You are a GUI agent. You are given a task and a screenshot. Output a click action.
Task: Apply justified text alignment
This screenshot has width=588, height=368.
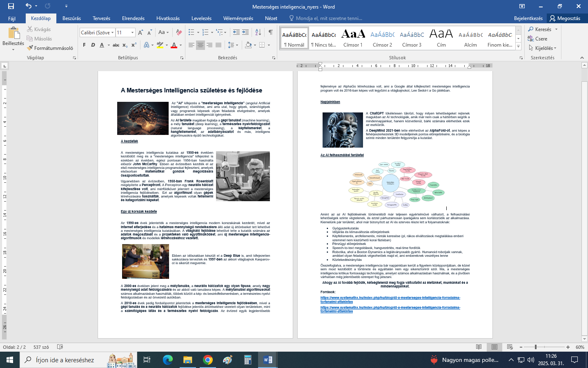(x=218, y=45)
